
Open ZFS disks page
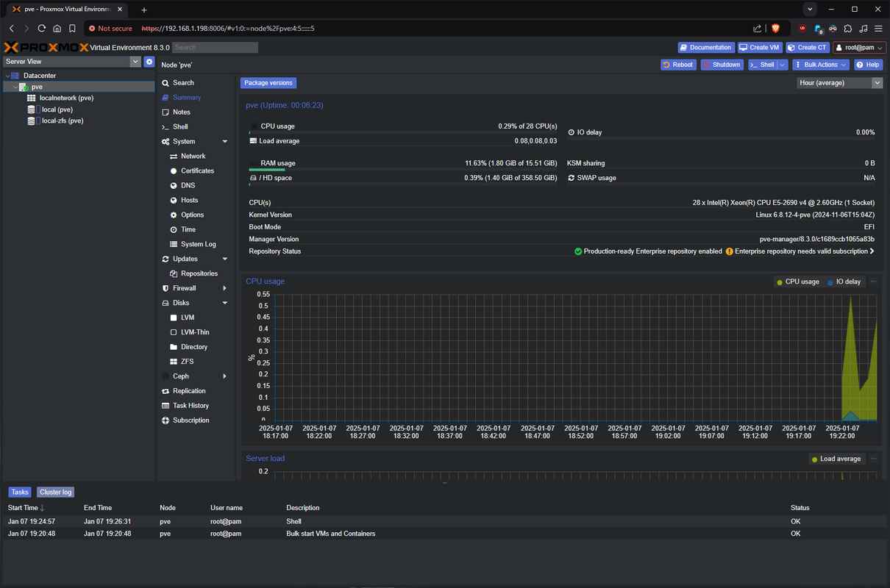coord(187,362)
